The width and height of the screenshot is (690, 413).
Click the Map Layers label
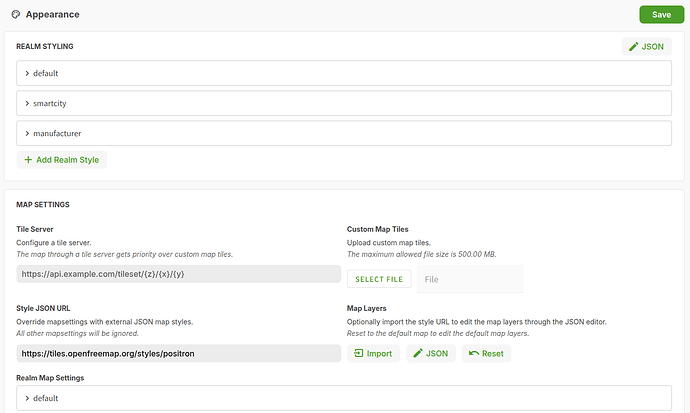coord(367,308)
